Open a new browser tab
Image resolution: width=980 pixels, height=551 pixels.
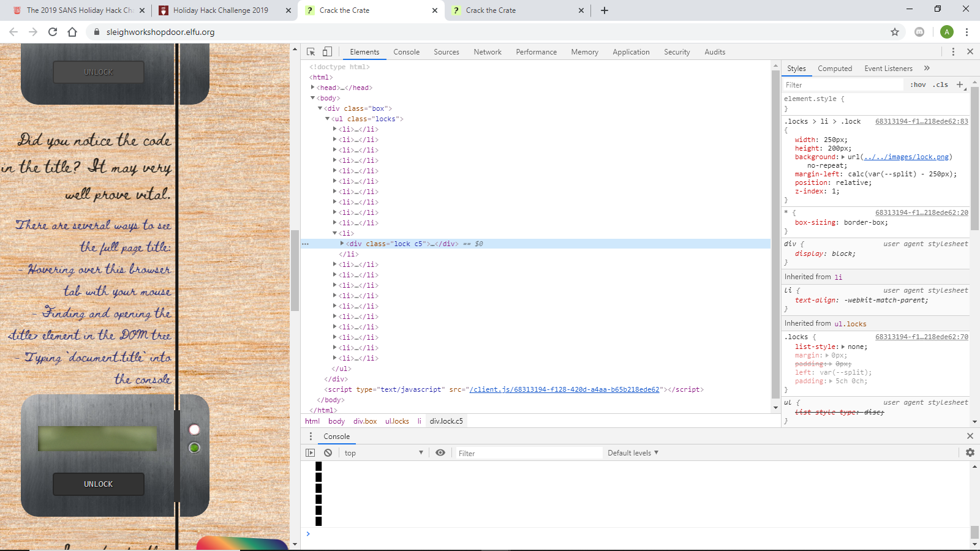click(x=605, y=10)
